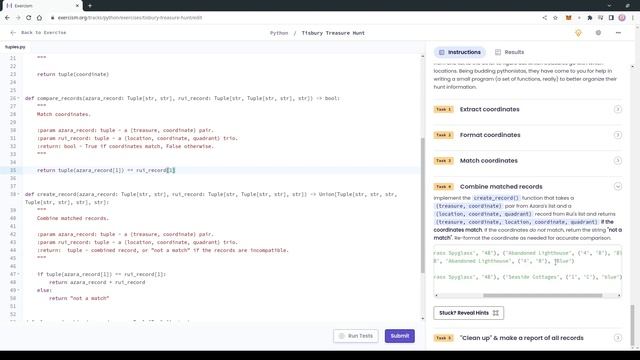Click the 'return tuple(coordinate)' line 23
640x360 pixels.
73,74
